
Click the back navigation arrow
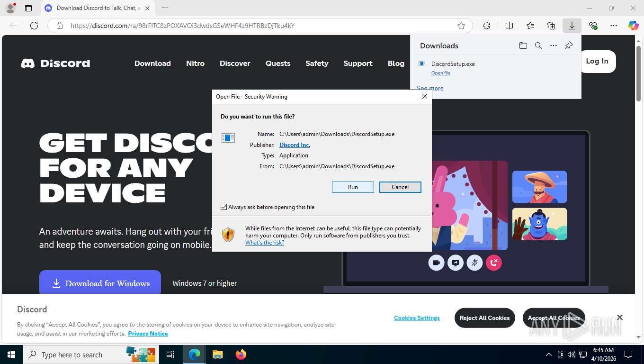[x=13, y=26]
